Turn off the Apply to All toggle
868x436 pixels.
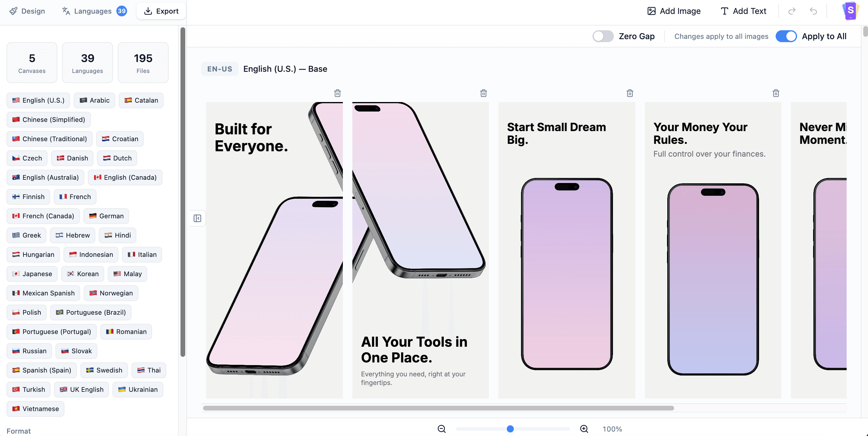786,36
